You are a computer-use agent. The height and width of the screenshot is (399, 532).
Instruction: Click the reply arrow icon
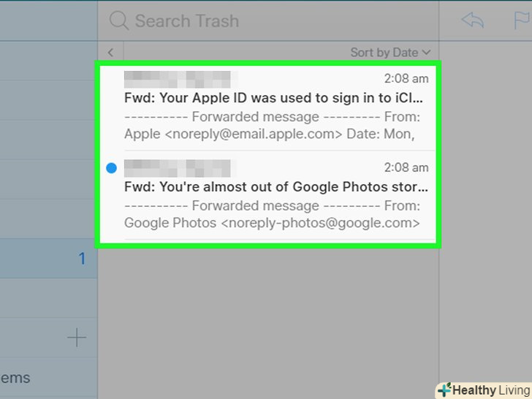(x=473, y=20)
